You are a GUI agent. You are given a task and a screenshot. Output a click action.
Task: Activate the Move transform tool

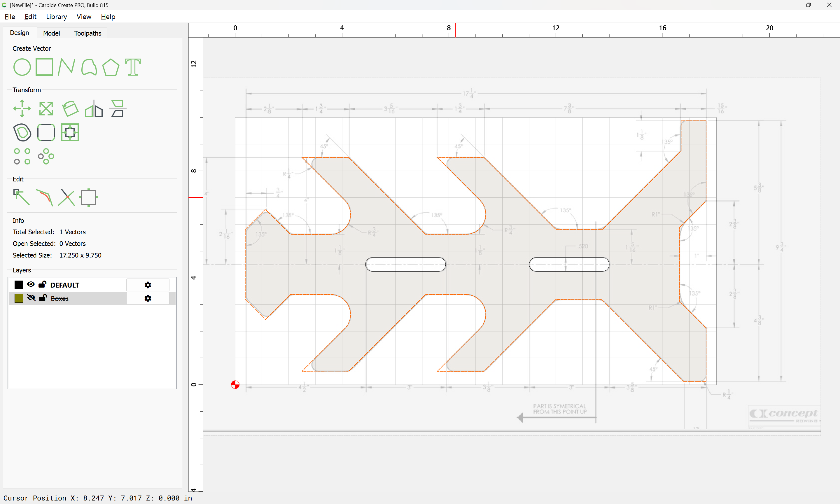[x=22, y=109]
